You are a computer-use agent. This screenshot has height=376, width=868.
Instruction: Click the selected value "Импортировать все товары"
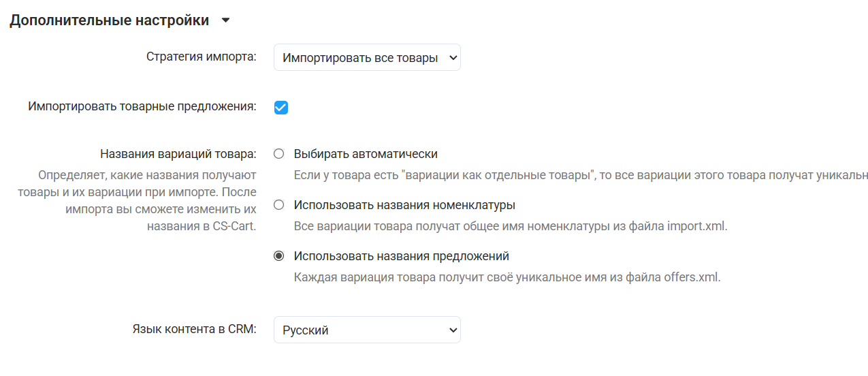coord(359,58)
